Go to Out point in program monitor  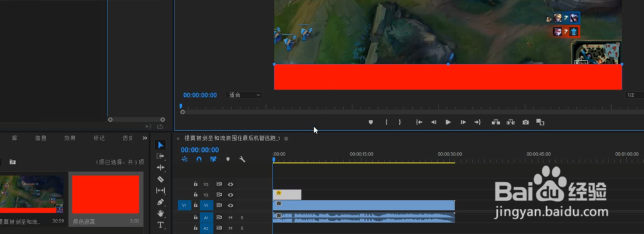point(478,122)
